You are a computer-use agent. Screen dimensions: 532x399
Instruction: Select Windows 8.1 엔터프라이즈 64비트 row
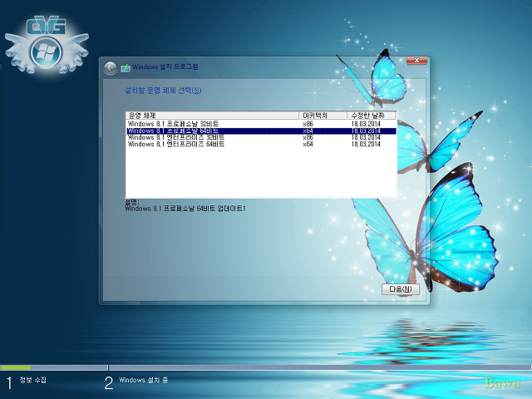(x=261, y=144)
